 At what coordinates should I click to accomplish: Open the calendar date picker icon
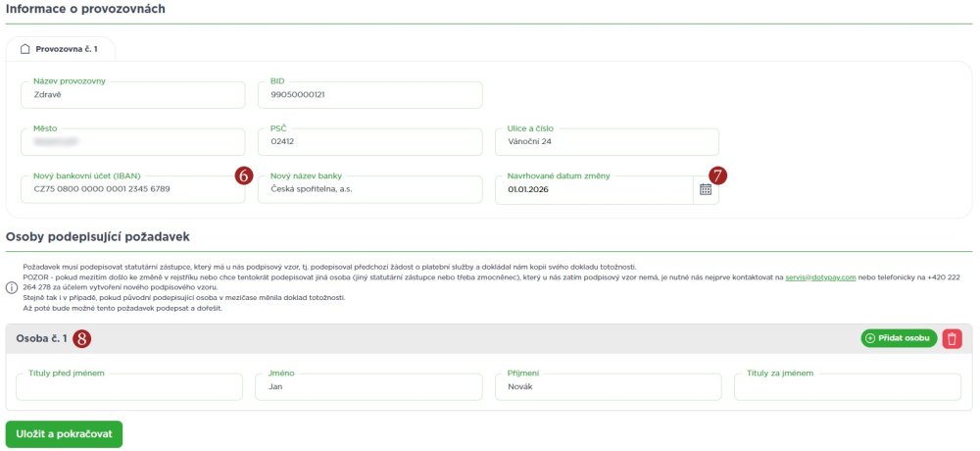click(x=706, y=189)
